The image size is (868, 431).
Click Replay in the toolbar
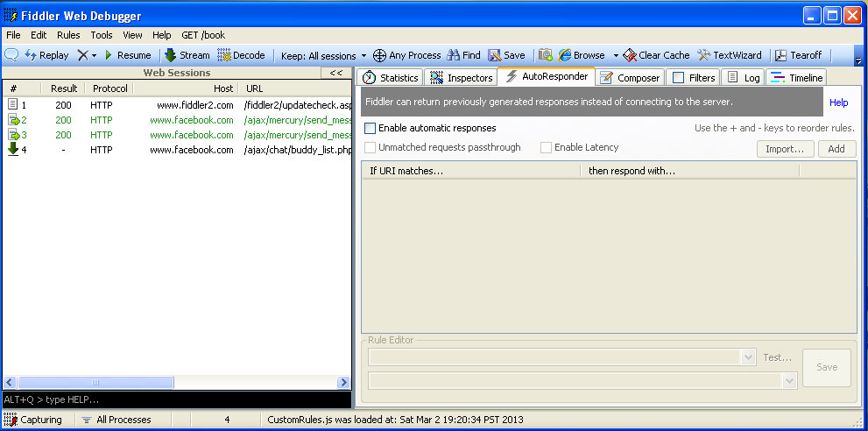click(46, 55)
